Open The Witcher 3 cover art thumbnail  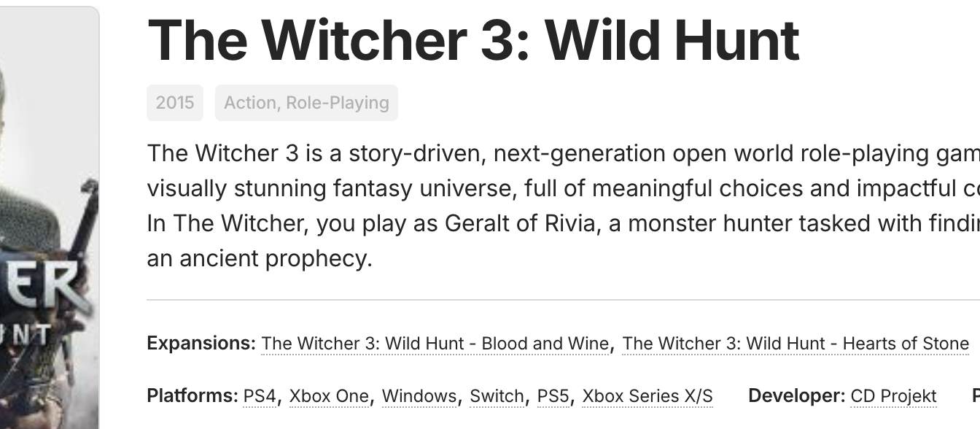pyautogui.click(x=49, y=217)
